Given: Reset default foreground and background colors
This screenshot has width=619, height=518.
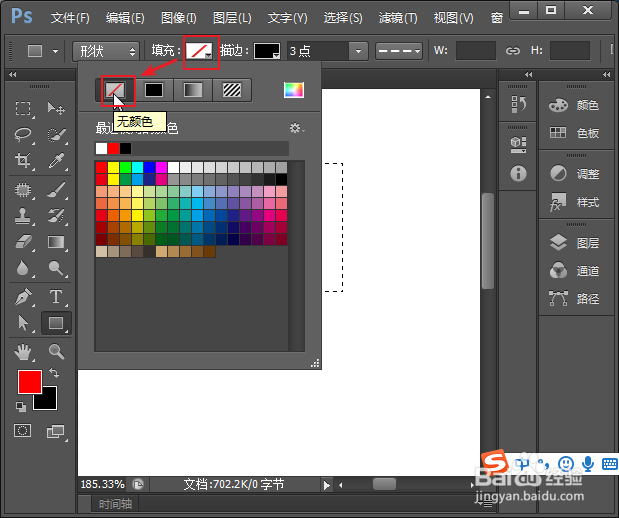Looking at the screenshot, I should pos(21,406).
